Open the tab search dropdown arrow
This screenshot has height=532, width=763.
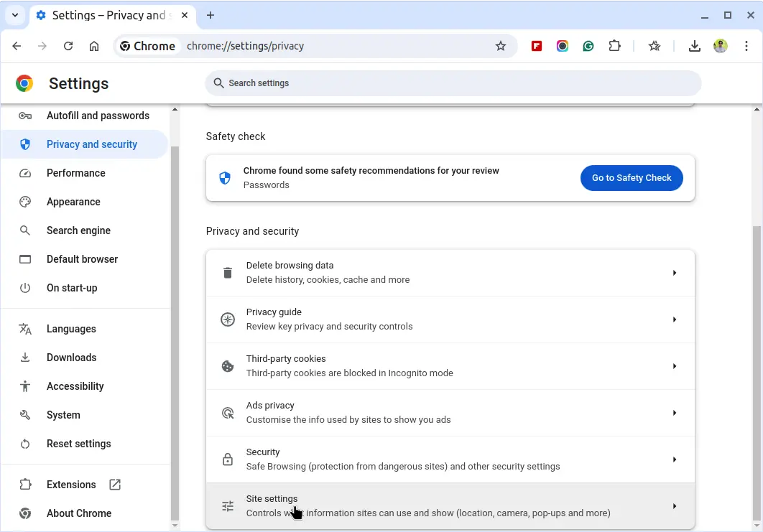pos(15,15)
